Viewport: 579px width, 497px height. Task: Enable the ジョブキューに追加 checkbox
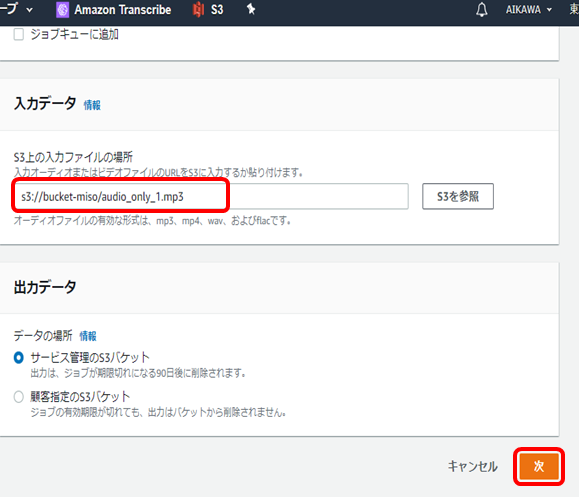[x=18, y=35]
